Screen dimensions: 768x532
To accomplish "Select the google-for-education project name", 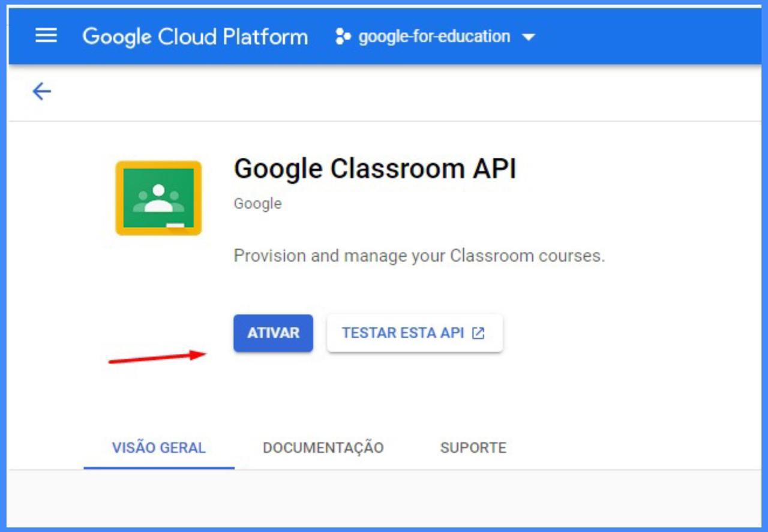I will click(434, 37).
